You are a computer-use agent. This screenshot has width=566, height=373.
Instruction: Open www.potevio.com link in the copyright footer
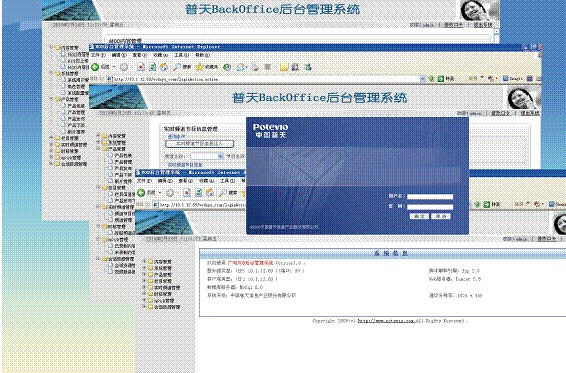point(386,320)
